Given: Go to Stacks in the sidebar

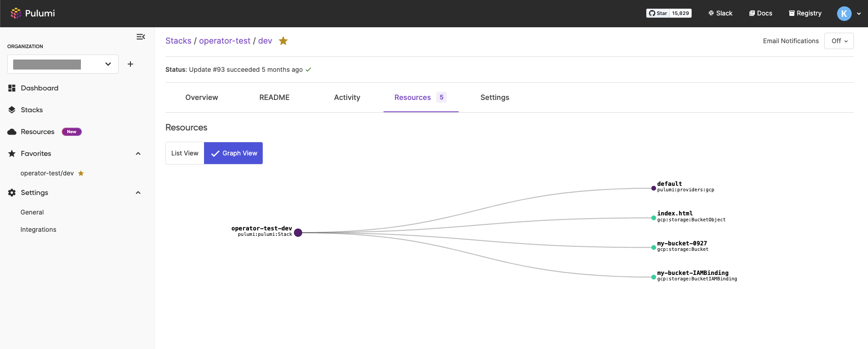Looking at the screenshot, I should pyautogui.click(x=32, y=110).
